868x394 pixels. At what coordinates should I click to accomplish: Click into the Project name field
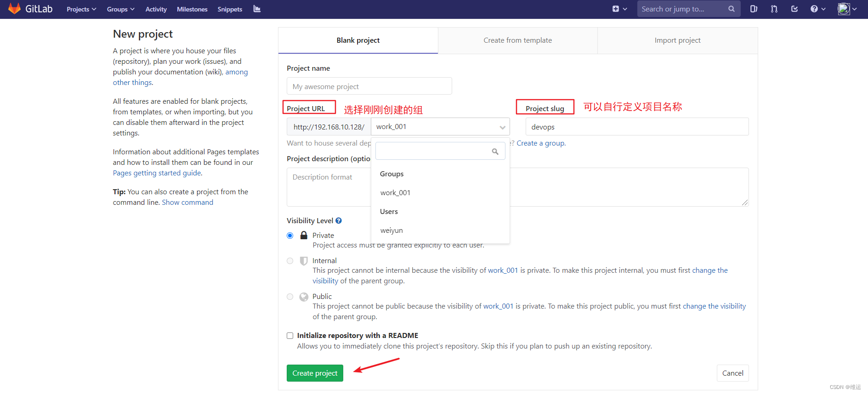click(x=369, y=86)
